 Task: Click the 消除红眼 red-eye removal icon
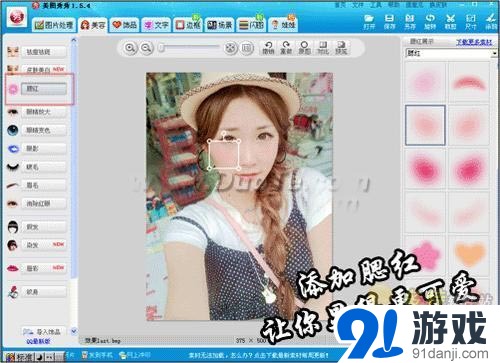pyautogui.click(x=13, y=203)
